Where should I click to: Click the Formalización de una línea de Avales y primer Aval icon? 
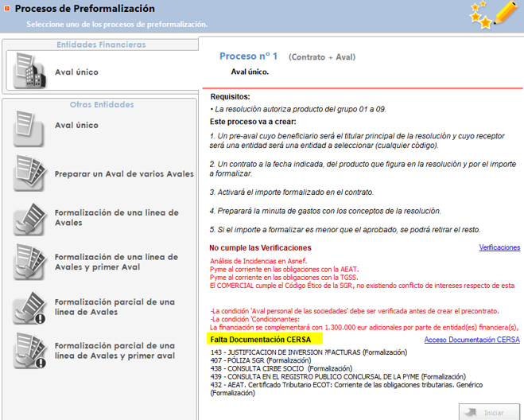click(29, 262)
